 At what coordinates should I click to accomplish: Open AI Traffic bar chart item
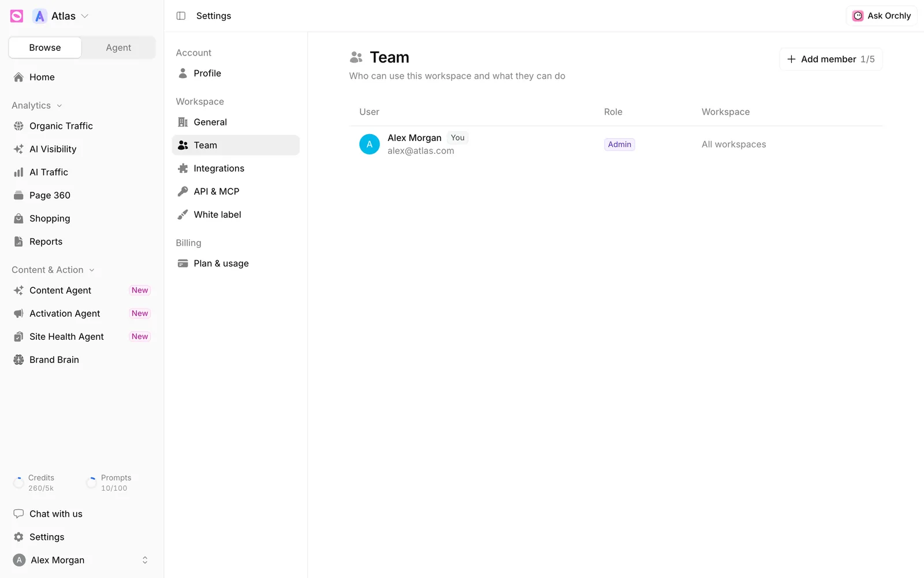coord(82,172)
